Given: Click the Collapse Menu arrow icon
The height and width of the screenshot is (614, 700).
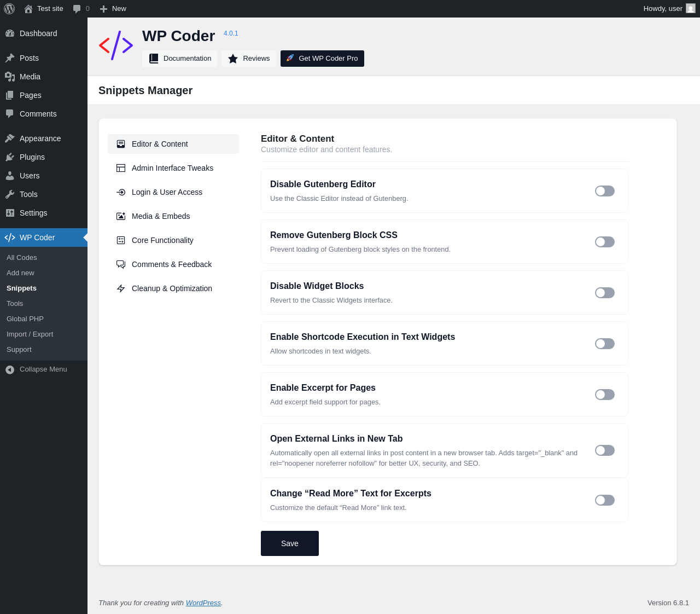Looking at the screenshot, I should pyautogui.click(x=10, y=370).
